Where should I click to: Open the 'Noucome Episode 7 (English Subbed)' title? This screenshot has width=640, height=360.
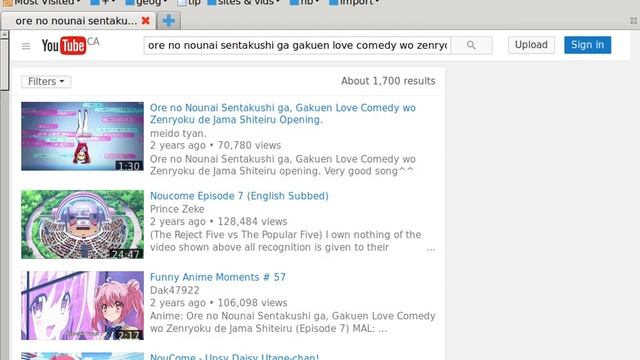[239, 196]
